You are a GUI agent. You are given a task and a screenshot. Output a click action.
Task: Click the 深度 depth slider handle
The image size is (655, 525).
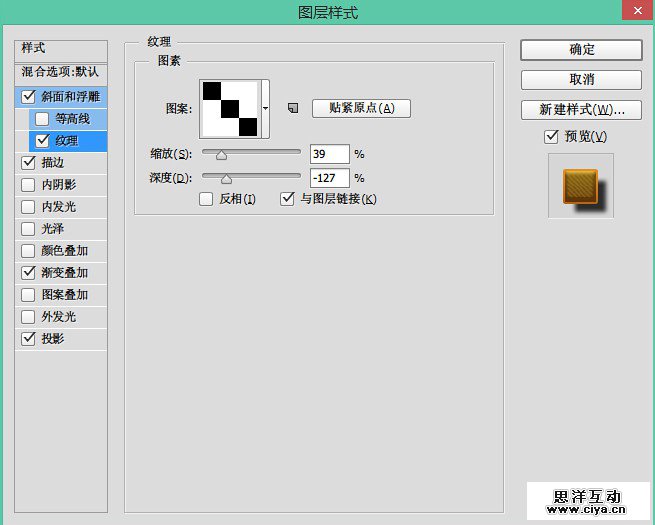tap(226, 179)
